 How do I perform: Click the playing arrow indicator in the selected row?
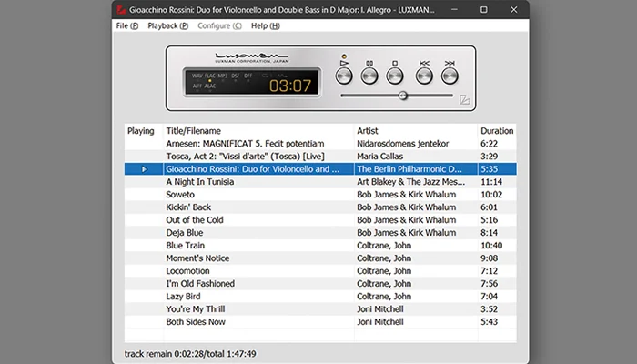144,169
